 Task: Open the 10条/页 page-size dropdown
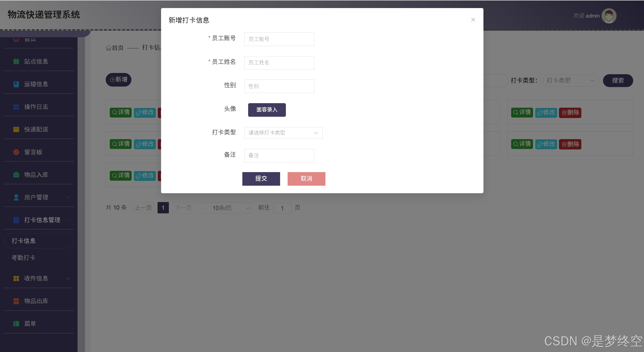(x=226, y=208)
